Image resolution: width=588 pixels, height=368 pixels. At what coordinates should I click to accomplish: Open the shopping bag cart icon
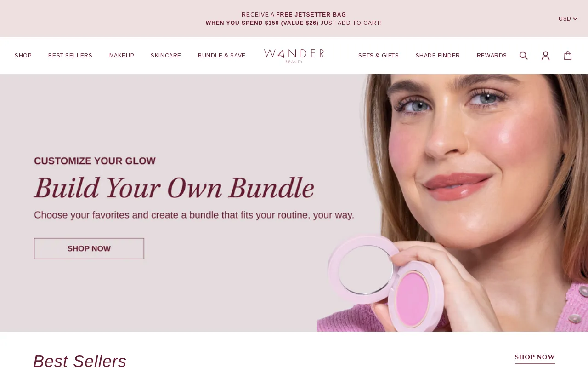pyautogui.click(x=568, y=56)
